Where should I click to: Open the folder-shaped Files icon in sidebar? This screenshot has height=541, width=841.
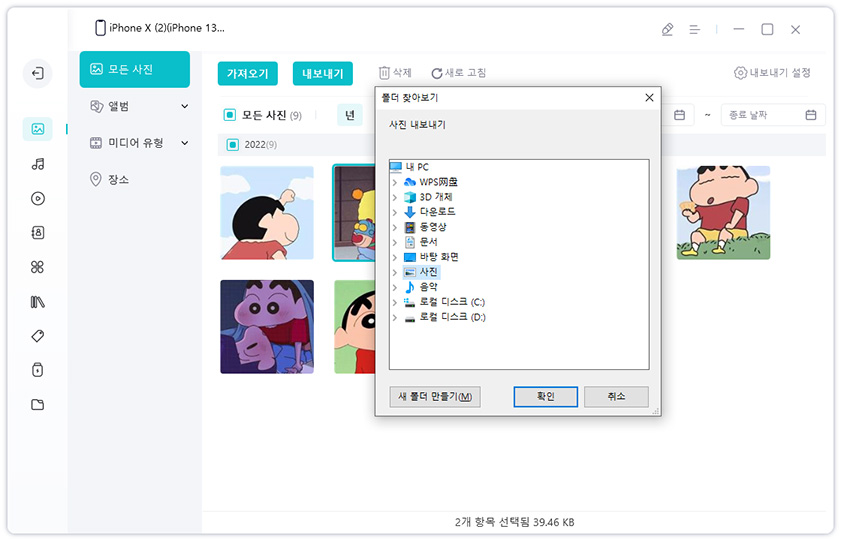(38, 404)
